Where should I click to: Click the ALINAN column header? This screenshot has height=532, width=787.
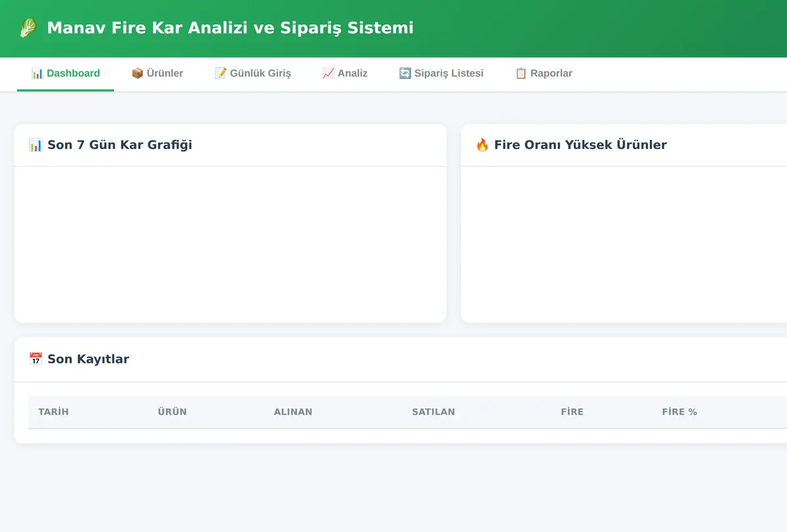(293, 412)
